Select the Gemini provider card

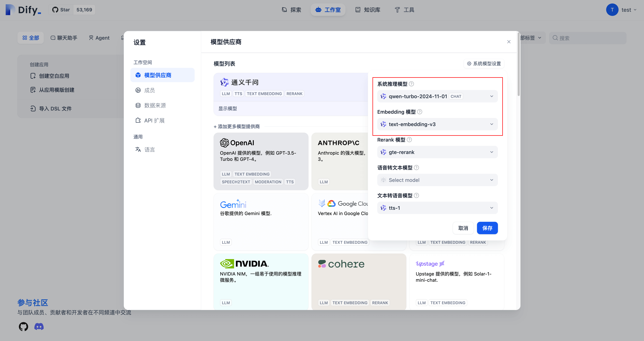pyautogui.click(x=261, y=222)
